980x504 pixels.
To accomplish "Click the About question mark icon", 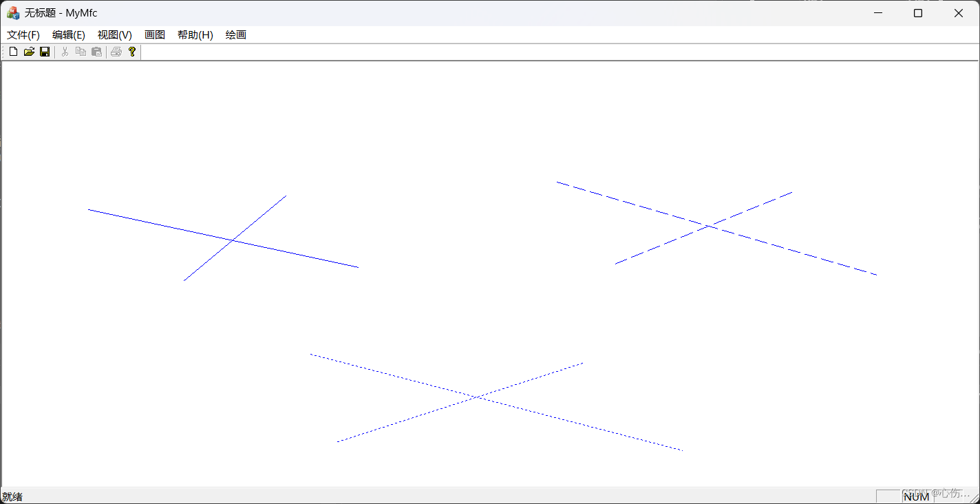I will coord(132,52).
